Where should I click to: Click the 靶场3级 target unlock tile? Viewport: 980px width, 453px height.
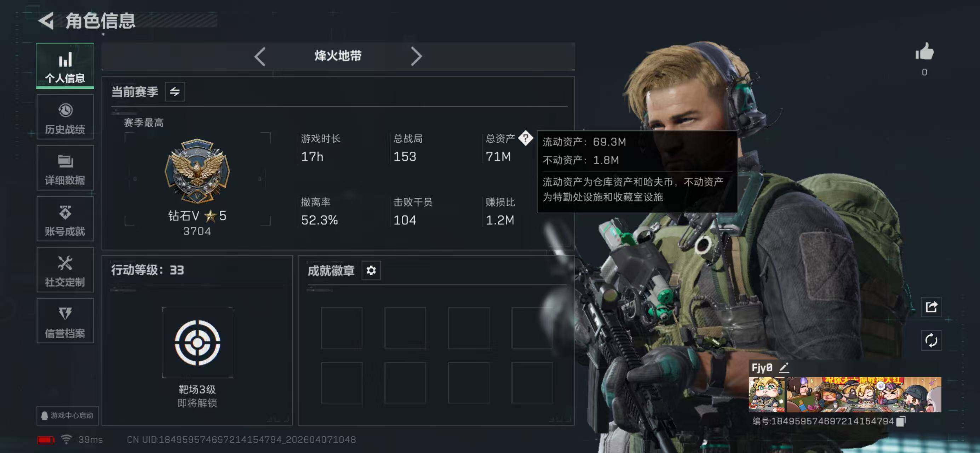[x=197, y=342]
